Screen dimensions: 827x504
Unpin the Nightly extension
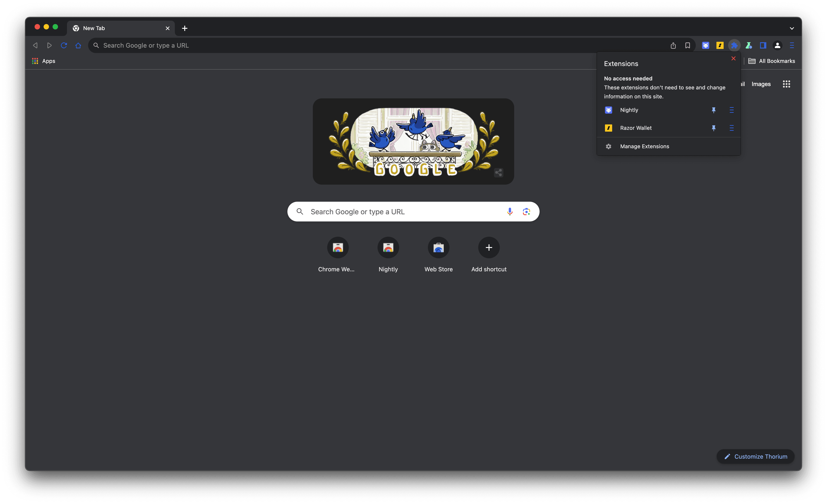pyautogui.click(x=714, y=110)
